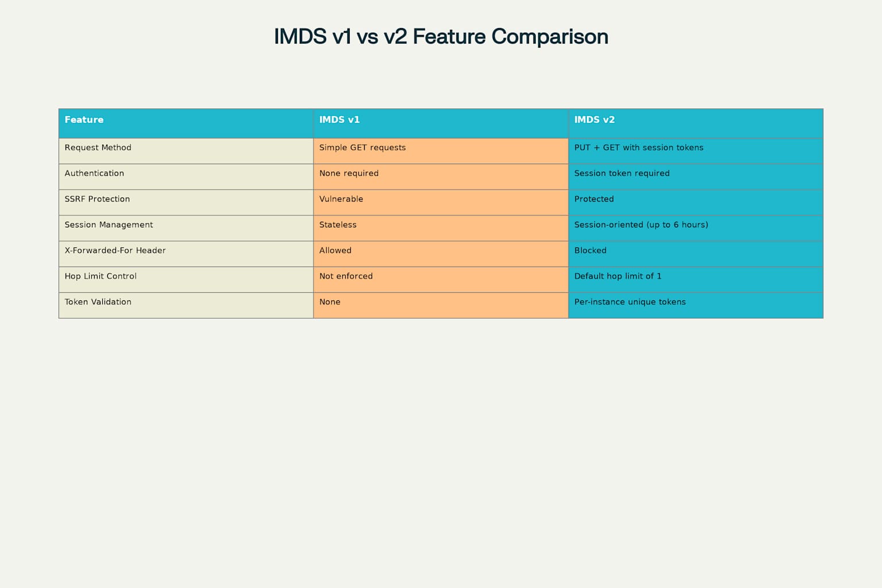Select the Feature column header
The width and height of the screenshot is (882, 588).
186,123
